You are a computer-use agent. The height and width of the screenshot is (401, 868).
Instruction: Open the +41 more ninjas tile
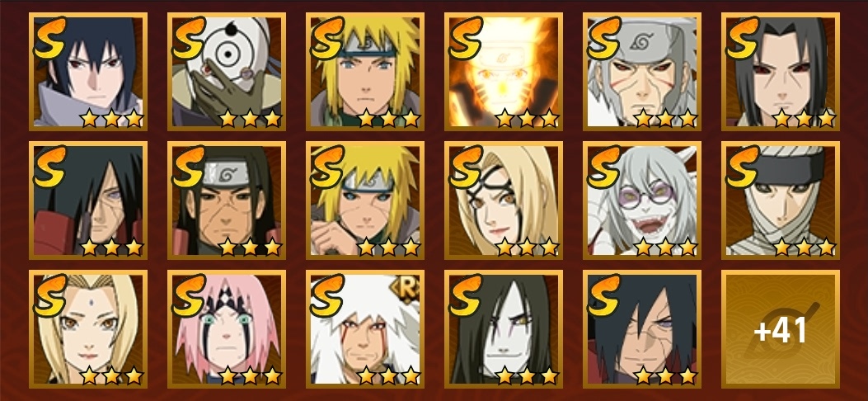coord(780,329)
